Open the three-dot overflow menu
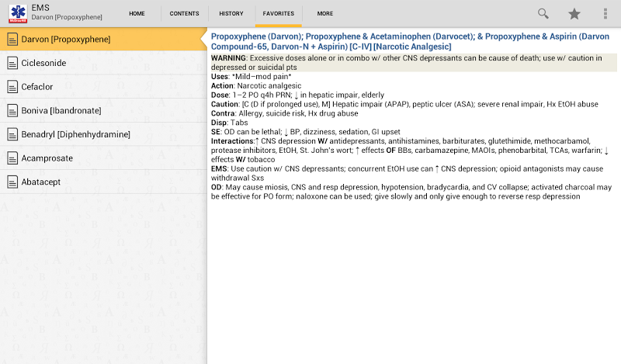Screen dimensions: 621x364 [605, 13]
